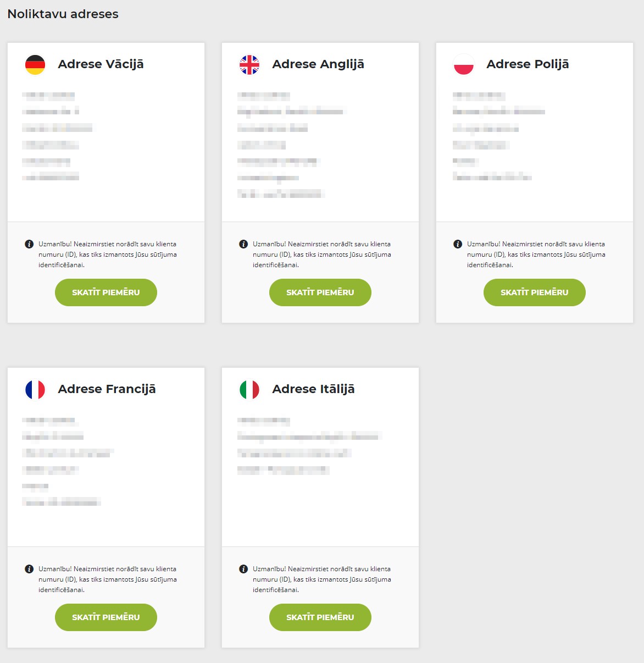Open Skatīt piemēru for Poland address
Screen dimensions: 644x663
coord(535,292)
